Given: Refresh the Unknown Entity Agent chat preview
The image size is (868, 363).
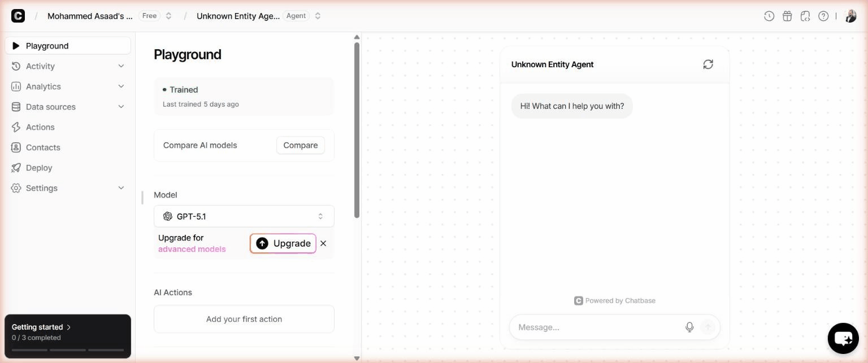Looking at the screenshot, I should pos(708,64).
